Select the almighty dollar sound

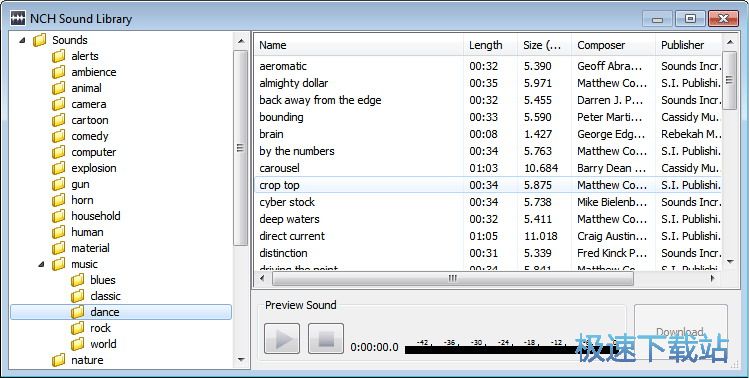coord(488,83)
